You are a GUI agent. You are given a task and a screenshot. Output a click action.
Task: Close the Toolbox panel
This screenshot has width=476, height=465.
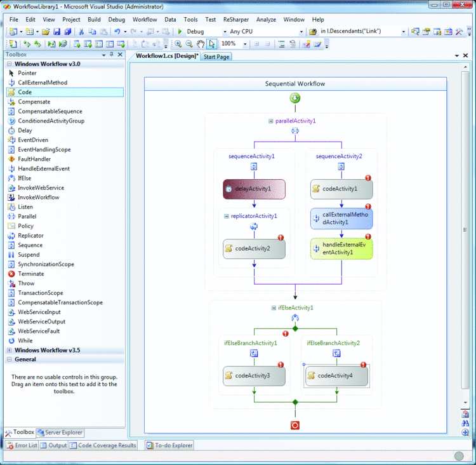120,55
